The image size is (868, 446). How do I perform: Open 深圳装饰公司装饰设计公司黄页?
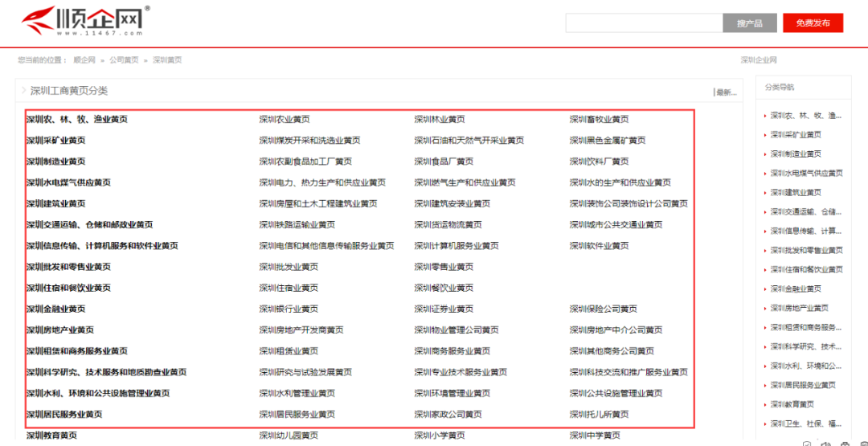(x=628, y=203)
